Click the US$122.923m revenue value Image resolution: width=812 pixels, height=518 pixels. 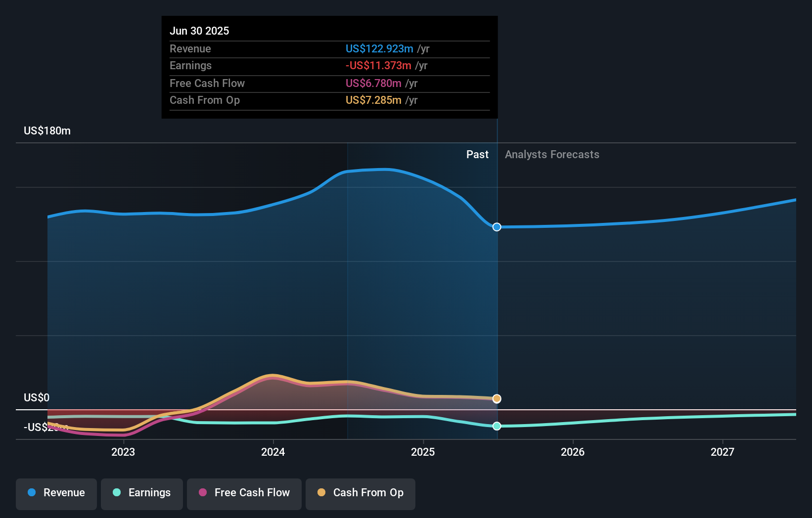point(379,49)
